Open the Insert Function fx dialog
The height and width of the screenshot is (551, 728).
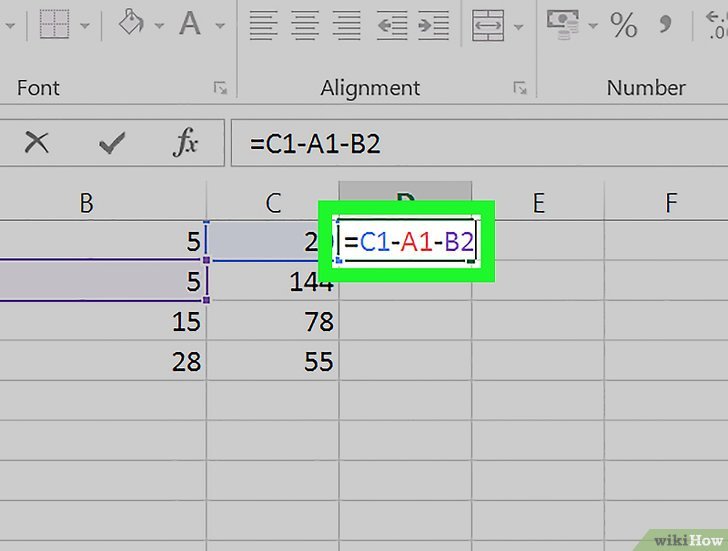click(x=186, y=142)
